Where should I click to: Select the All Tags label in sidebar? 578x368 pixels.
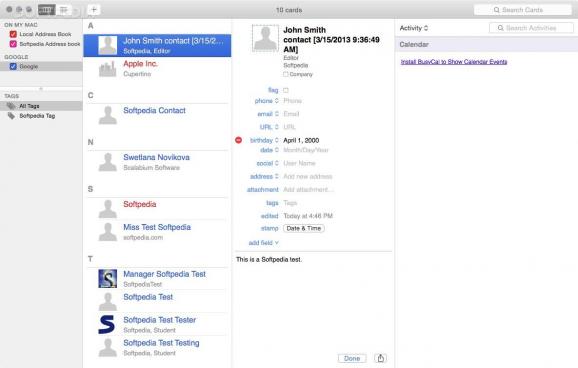point(29,106)
